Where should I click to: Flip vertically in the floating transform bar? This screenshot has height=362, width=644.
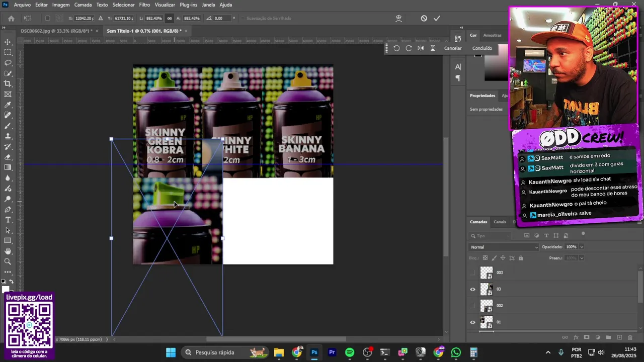(433, 48)
